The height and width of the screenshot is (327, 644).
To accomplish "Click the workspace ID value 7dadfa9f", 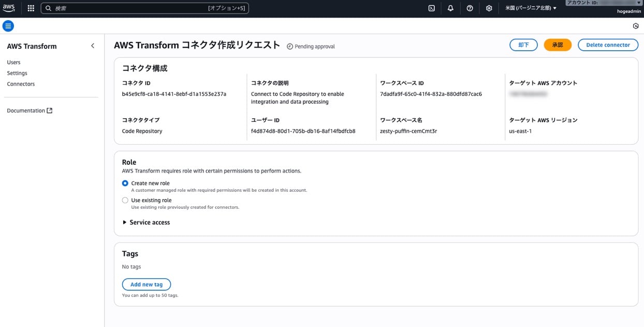I will click(x=431, y=94).
